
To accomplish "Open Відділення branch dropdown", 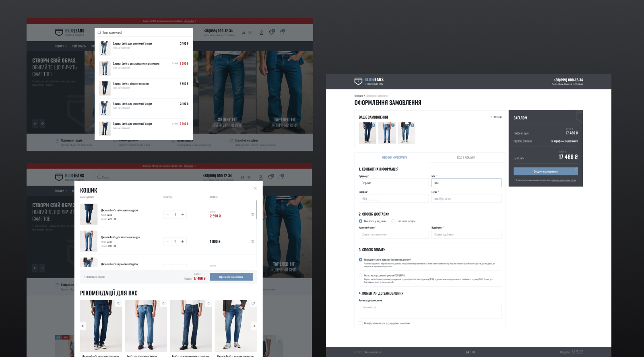I will coord(466,234).
